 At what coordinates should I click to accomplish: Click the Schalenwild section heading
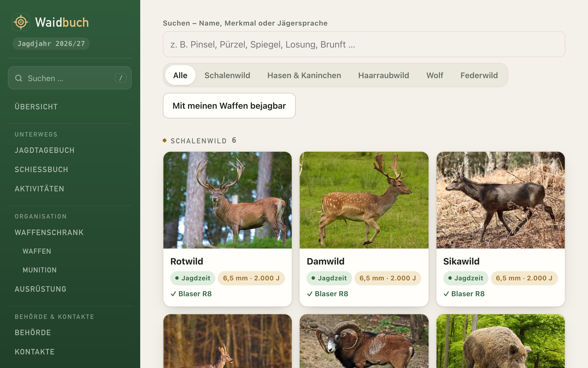point(199,141)
